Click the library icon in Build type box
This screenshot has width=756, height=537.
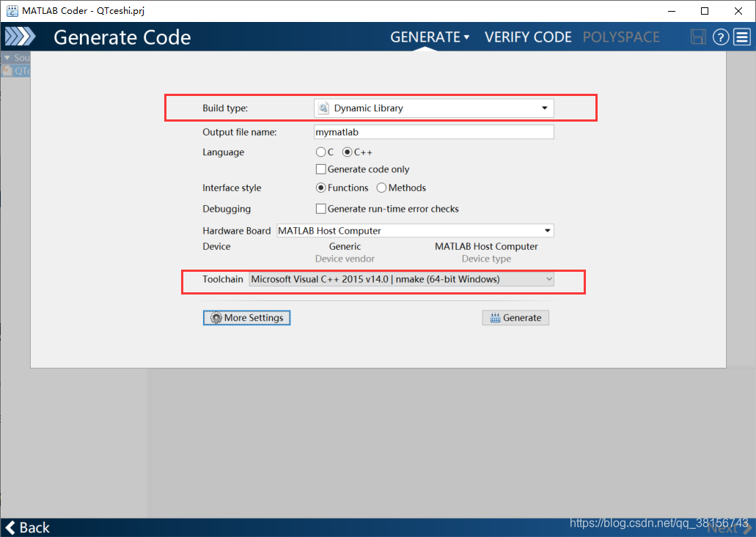coord(323,108)
